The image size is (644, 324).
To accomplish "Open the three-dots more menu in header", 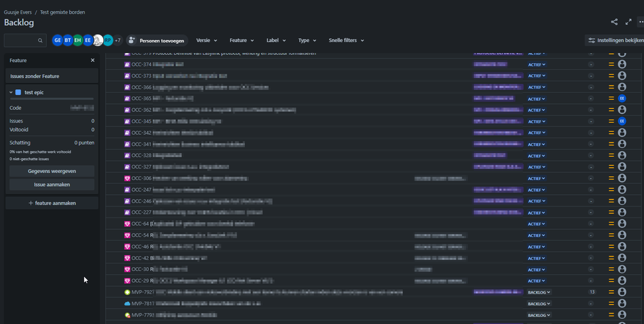I will (x=641, y=22).
